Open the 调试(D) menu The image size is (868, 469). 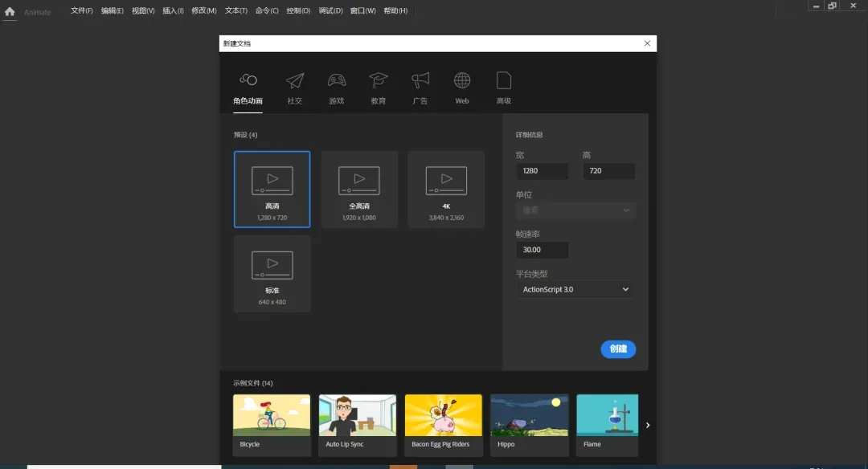point(330,10)
